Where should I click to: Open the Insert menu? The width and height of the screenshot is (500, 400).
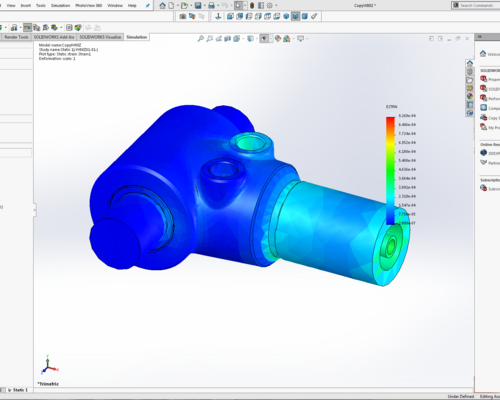tap(26, 5)
